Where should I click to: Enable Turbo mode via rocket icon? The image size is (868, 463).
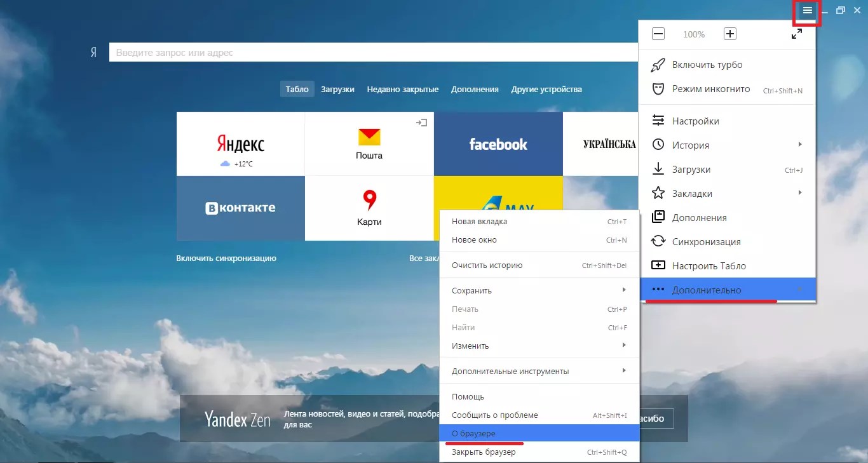707,65
